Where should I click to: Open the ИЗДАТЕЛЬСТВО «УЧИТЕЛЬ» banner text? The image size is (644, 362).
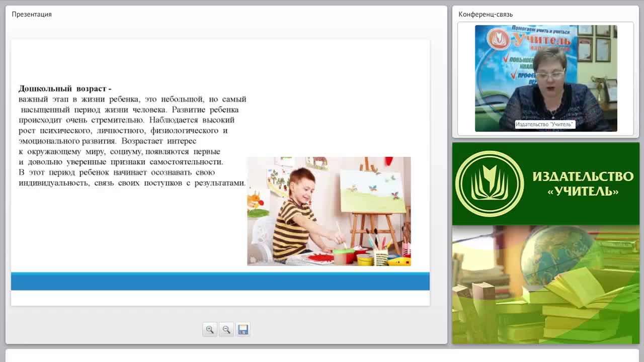pyautogui.click(x=583, y=184)
